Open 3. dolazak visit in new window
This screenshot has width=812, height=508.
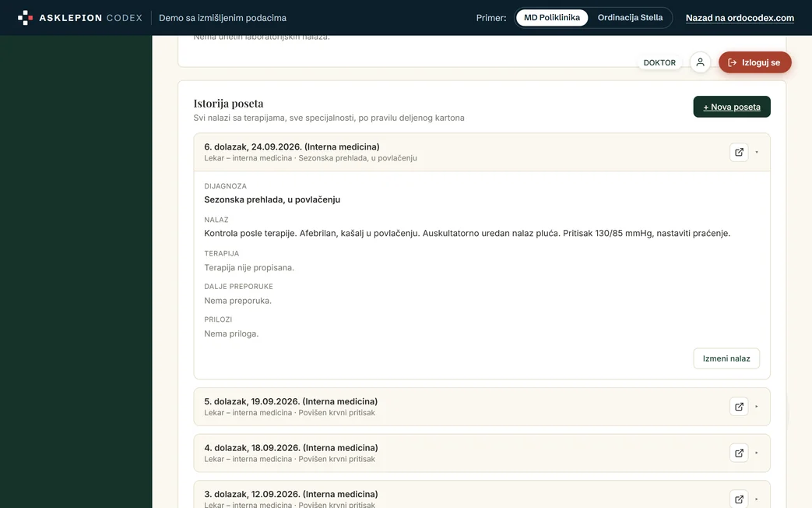click(x=739, y=499)
